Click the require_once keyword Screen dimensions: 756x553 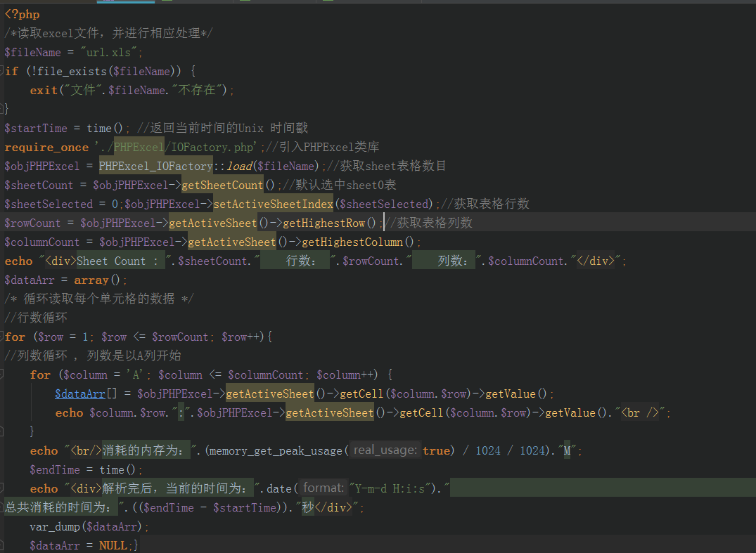coord(47,148)
